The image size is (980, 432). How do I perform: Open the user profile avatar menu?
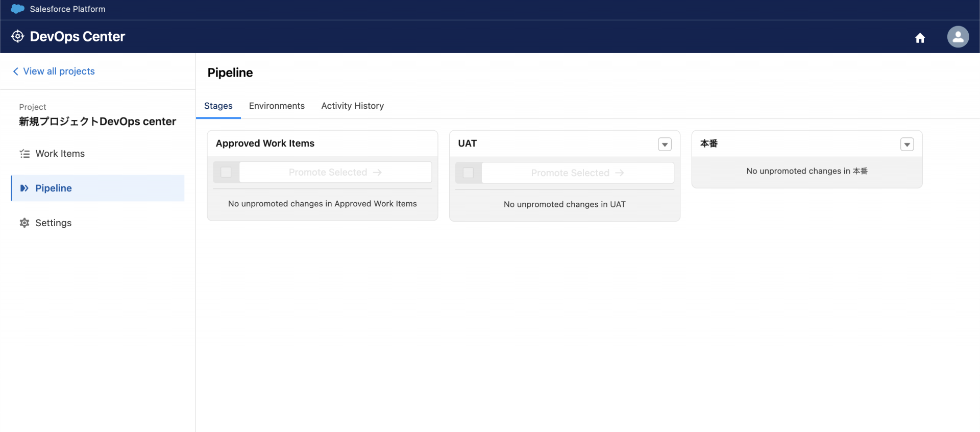tap(958, 37)
